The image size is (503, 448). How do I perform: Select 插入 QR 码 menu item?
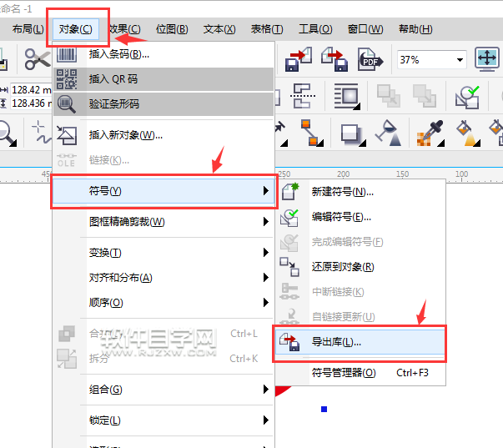(x=163, y=78)
